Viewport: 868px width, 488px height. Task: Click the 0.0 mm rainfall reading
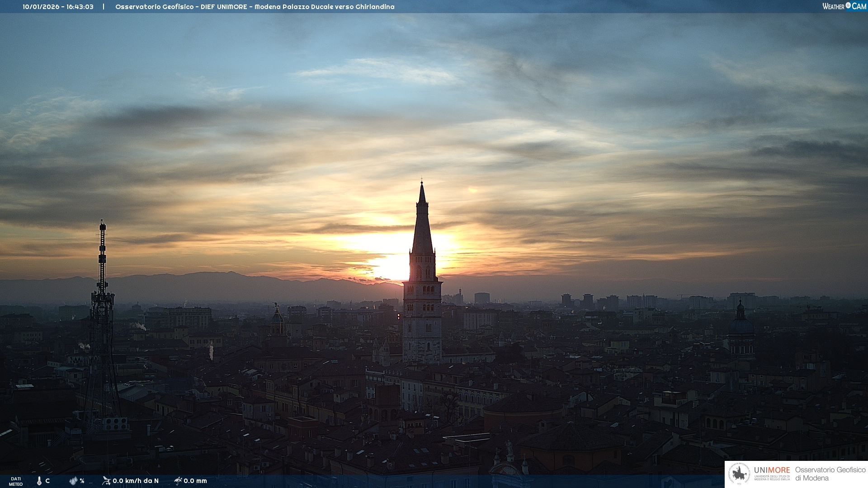coord(195,481)
